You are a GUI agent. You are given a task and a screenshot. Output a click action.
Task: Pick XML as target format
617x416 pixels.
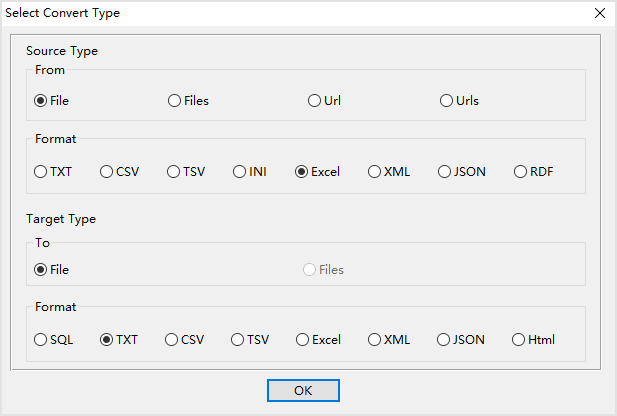pos(375,339)
